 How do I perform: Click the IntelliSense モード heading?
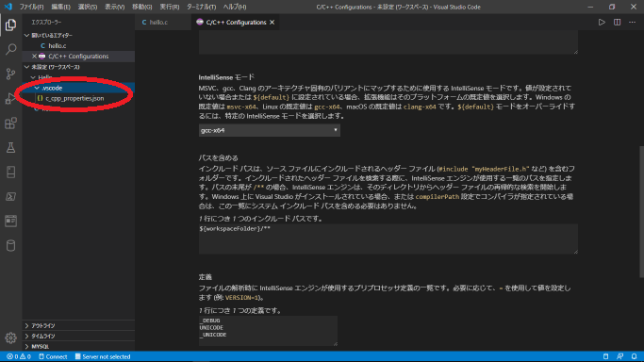[x=226, y=76]
